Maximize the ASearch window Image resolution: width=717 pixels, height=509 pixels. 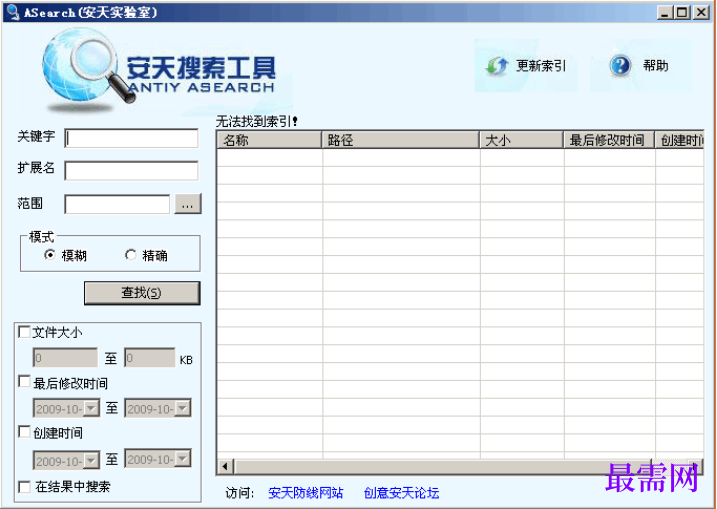(x=682, y=12)
